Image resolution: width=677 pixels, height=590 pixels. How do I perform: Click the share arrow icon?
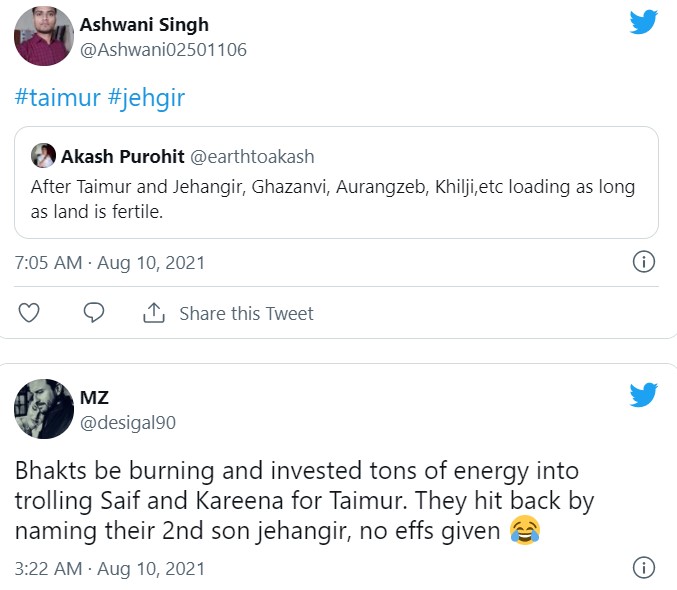[153, 313]
